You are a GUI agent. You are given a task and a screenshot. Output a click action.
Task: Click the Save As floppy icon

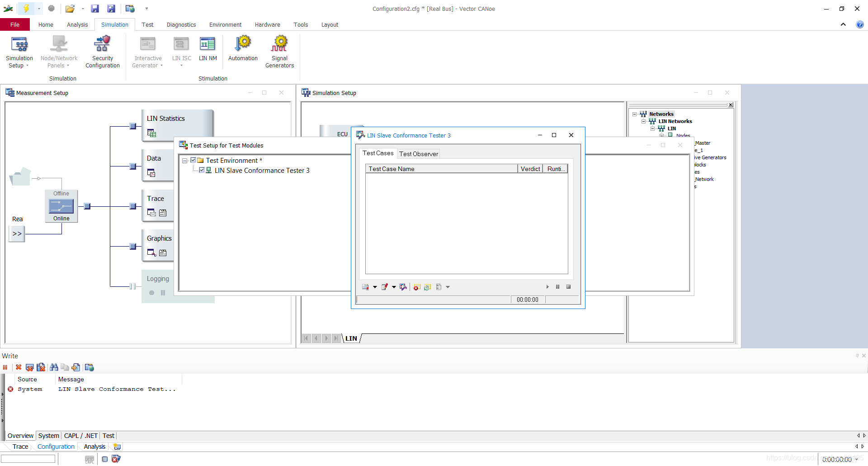111,8
